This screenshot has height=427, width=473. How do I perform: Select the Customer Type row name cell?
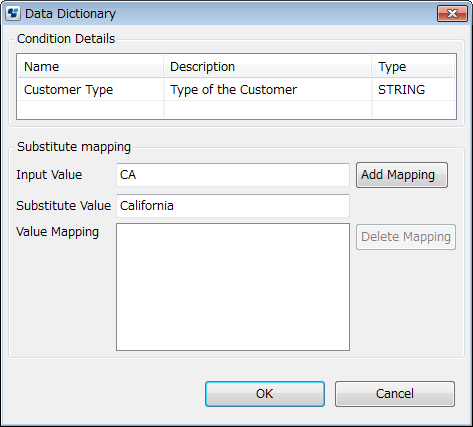[x=90, y=90]
